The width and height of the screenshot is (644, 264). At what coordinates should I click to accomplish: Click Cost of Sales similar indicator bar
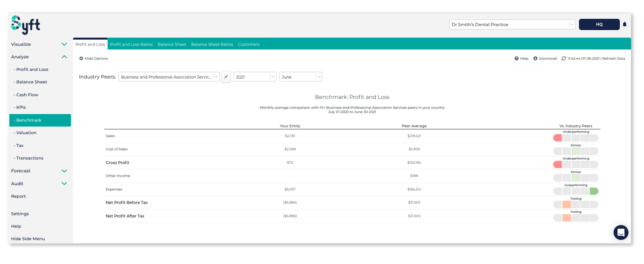click(576, 151)
